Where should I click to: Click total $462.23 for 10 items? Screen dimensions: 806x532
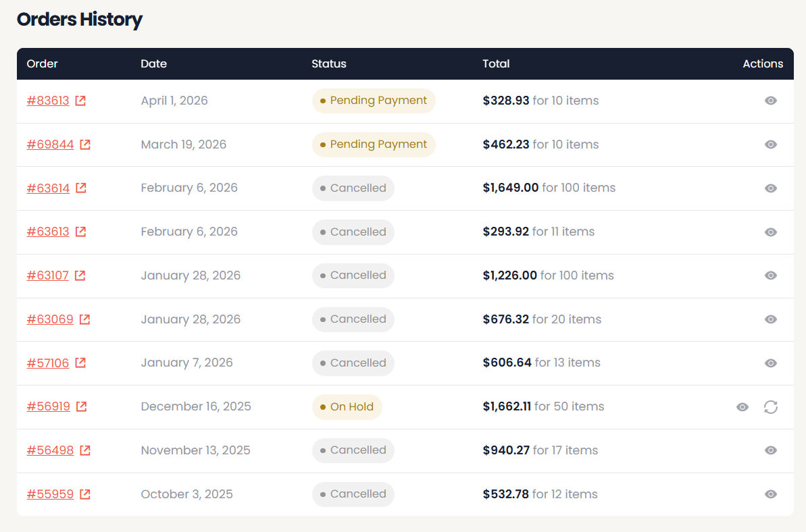[x=540, y=144]
